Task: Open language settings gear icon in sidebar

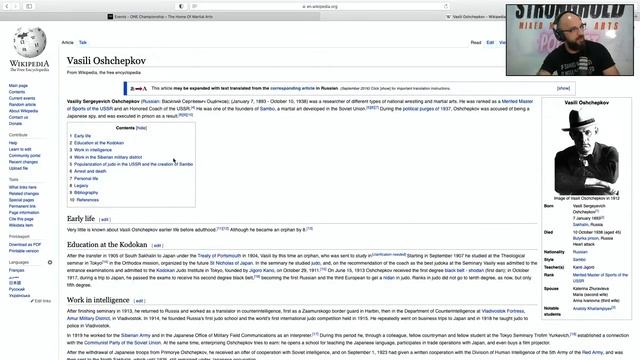Action: point(50,262)
